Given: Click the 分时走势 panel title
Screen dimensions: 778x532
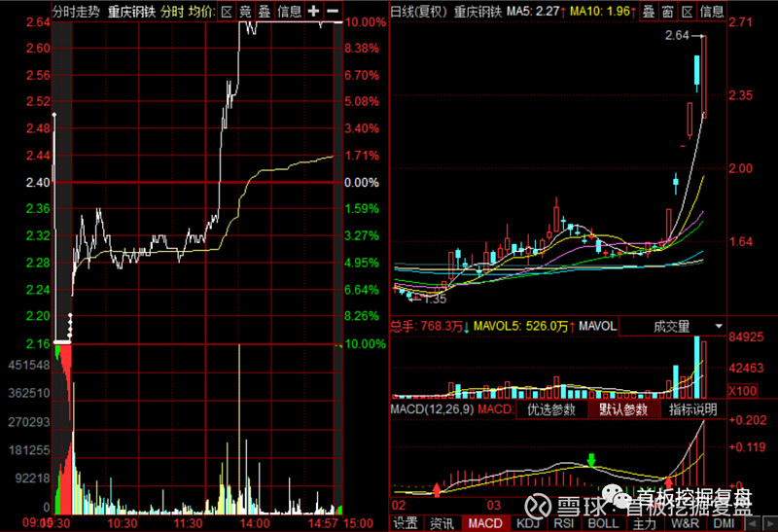Looking at the screenshot, I should [x=76, y=11].
